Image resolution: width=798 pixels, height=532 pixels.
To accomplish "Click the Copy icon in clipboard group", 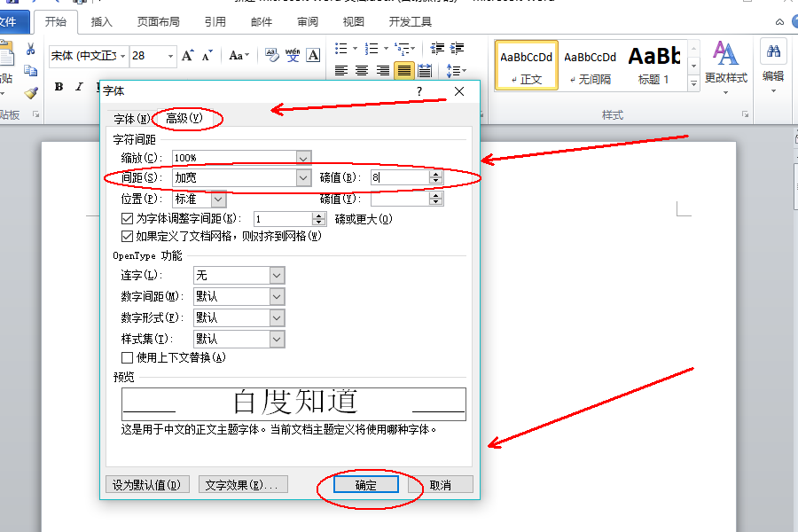I will (30, 71).
